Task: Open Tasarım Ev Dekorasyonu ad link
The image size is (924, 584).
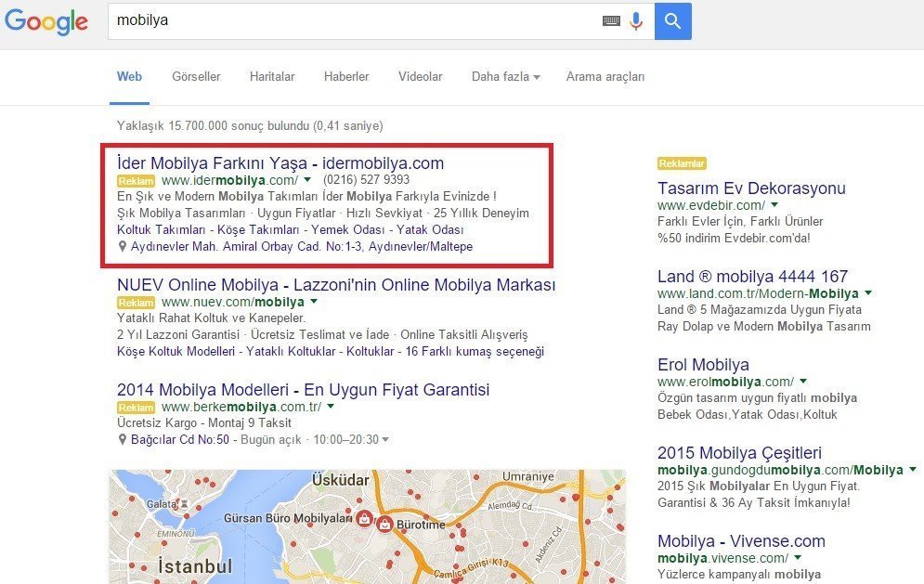Action: [x=751, y=188]
